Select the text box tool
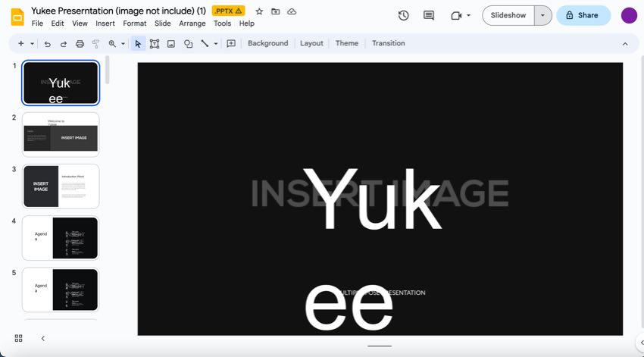The height and width of the screenshot is (357, 644). (155, 44)
